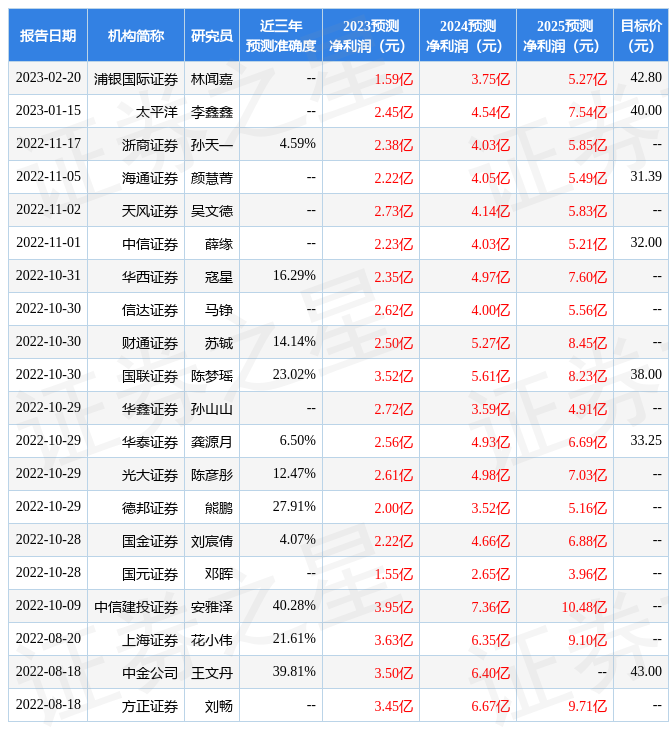This screenshot has width=669, height=730.
Task: Click the 2.73亿 forecast value
Action: 394,211
